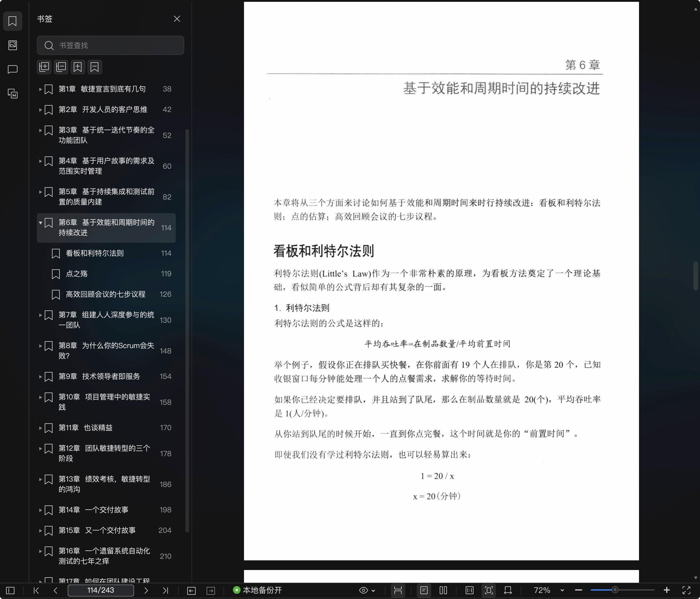Open the Word conversion panel icon in sidebar
Screen dimensions: 700x599
click(12, 94)
